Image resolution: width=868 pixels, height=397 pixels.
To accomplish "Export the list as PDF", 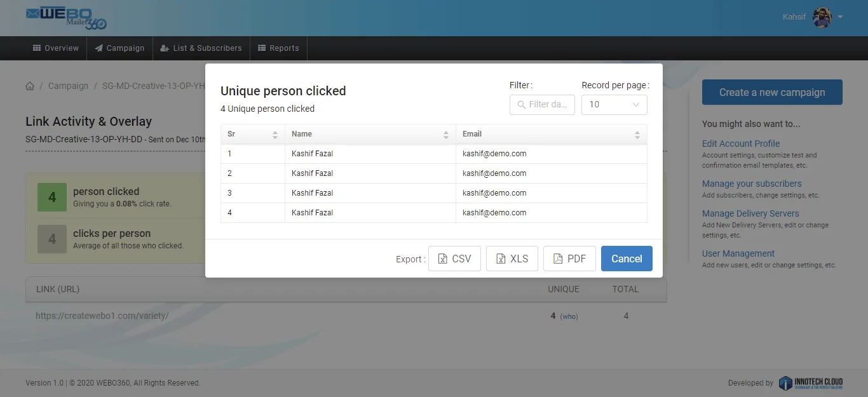I will 569,259.
